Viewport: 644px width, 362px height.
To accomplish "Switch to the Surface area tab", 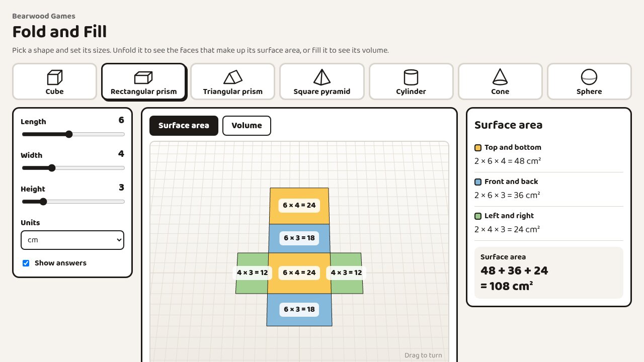I will tap(184, 126).
